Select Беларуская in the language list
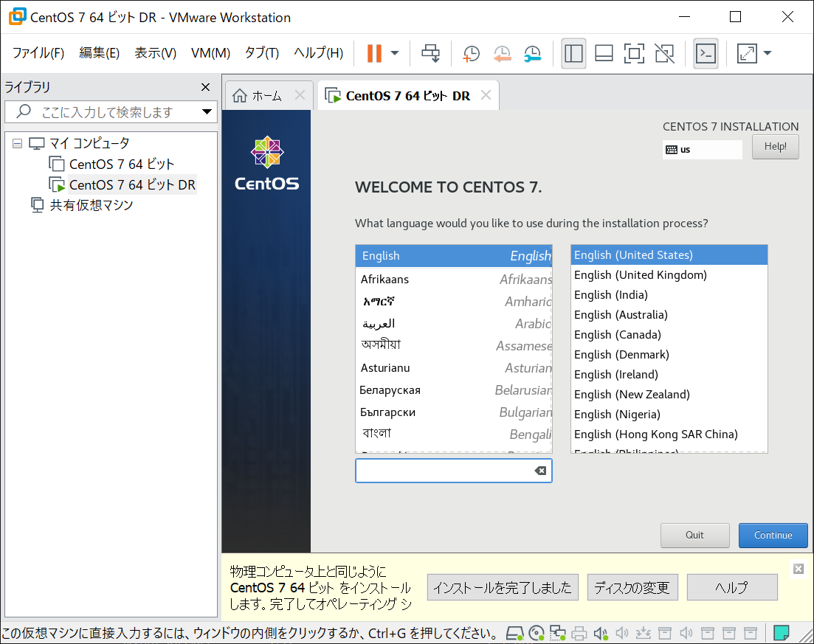The width and height of the screenshot is (814, 644). [454, 389]
